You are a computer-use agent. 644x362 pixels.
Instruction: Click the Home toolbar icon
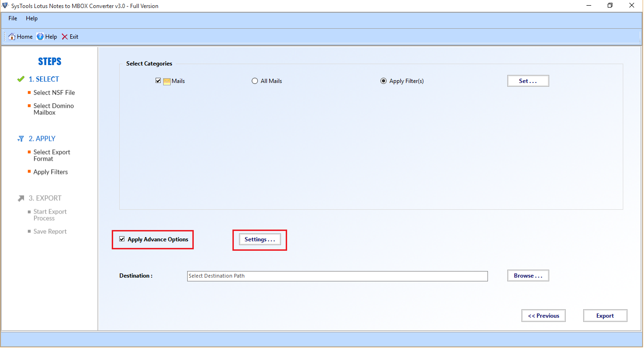pyautogui.click(x=12, y=37)
